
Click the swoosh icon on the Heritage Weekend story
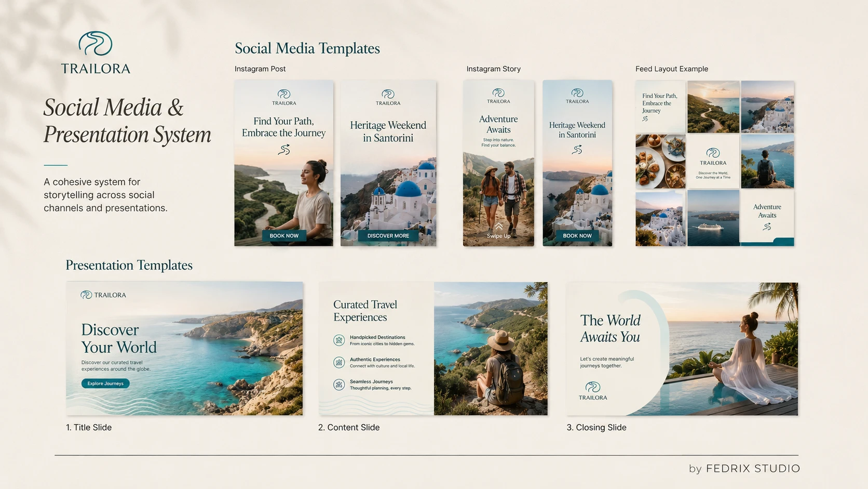[x=577, y=150]
